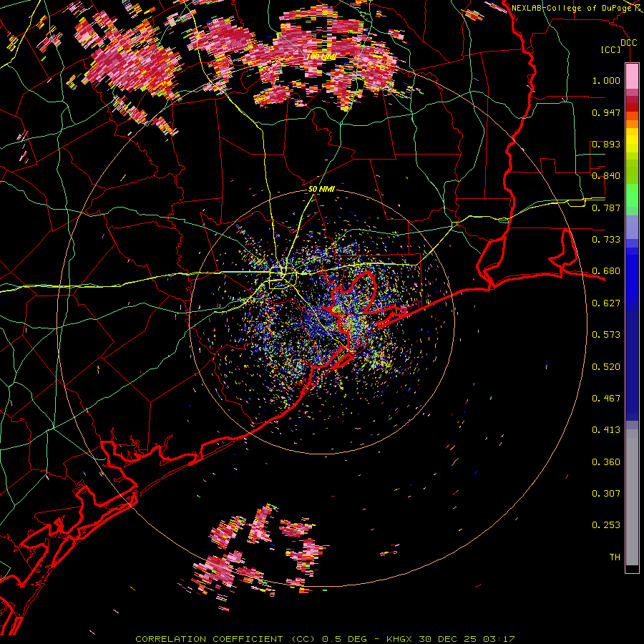The height and width of the screenshot is (644, 644).
Task: Click the 0.467 value on the color scale
Action: (x=606, y=399)
